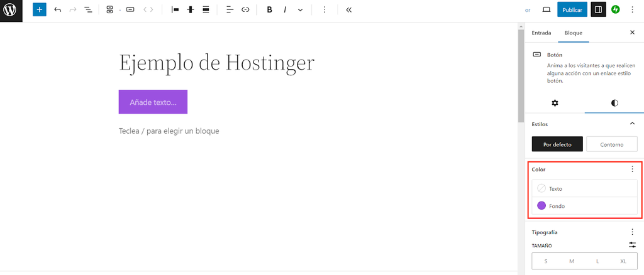Image resolution: width=644 pixels, height=275 pixels.
Task: Select the Por defecto style
Action: 557,144
